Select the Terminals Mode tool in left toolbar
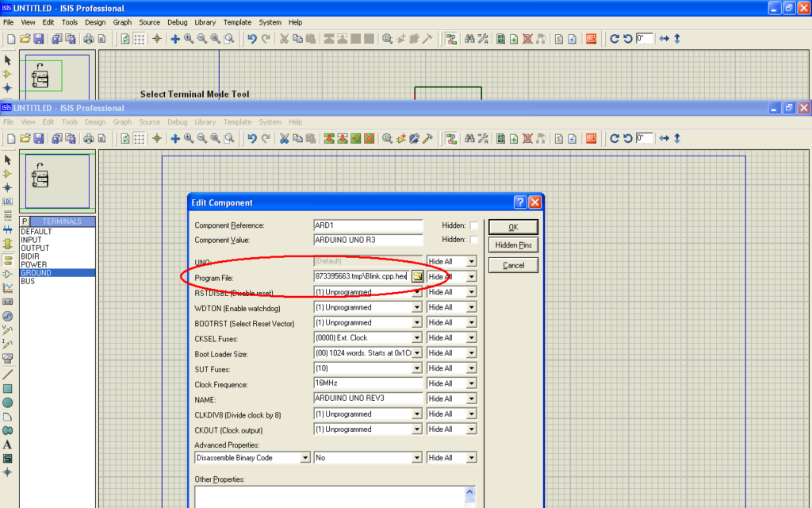This screenshot has width=812, height=508. tap(7, 260)
